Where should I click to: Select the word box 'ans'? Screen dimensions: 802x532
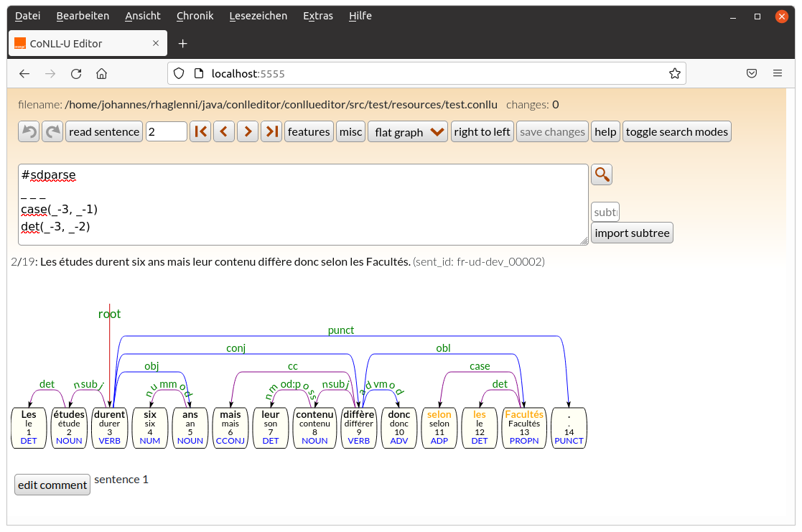tap(190, 428)
